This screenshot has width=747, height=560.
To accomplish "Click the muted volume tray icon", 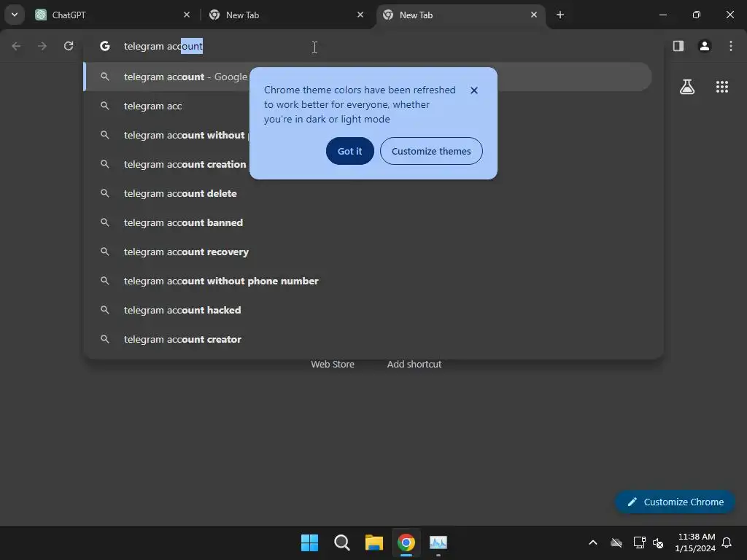I will coord(658,542).
